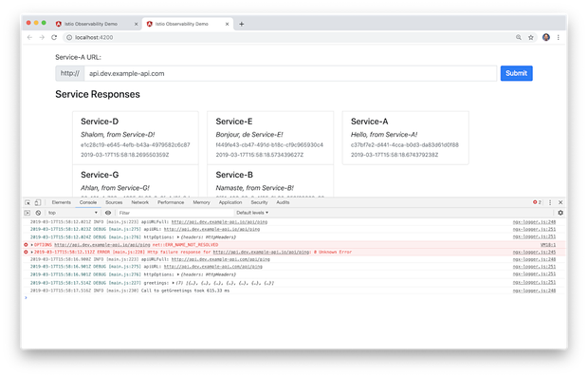Viewport: 588px width, 377px height.
Task: Clear the console output
Action: click(x=38, y=213)
